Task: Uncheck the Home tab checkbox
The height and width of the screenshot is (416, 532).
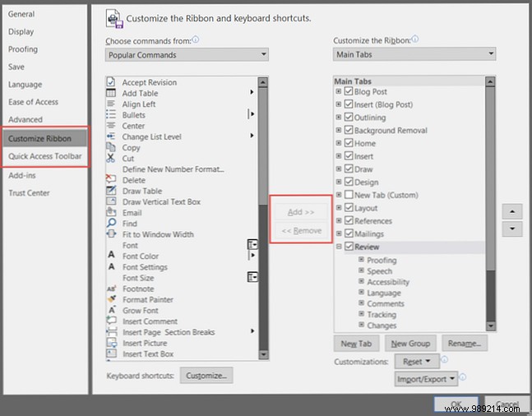Action: (x=349, y=143)
